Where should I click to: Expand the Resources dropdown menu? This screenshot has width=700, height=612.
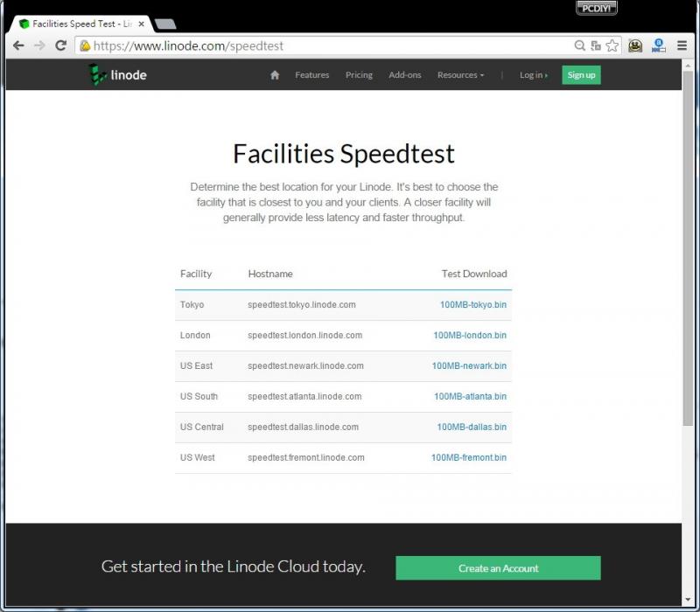pyautogui.click(x=461, y=75)
